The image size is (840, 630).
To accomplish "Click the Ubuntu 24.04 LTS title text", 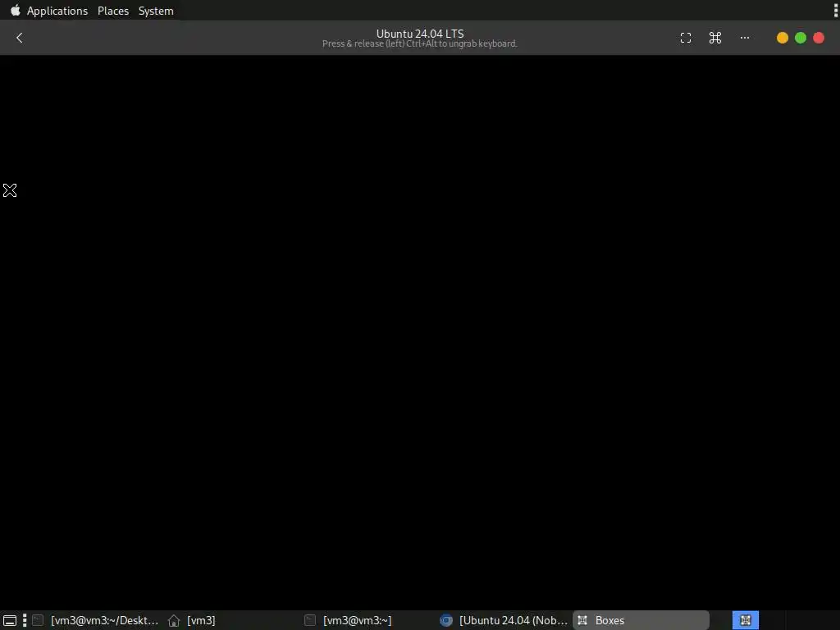I will 420,33.
